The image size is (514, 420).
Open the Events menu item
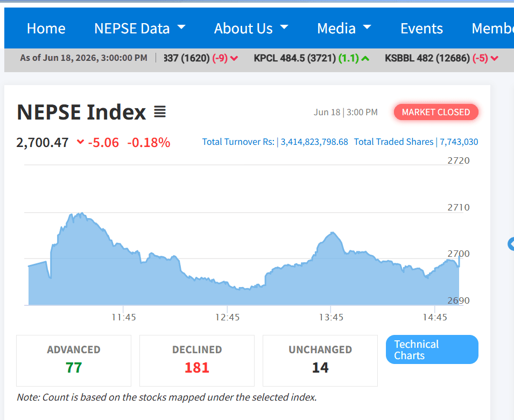pyautogui.click(x=421, y=29)
